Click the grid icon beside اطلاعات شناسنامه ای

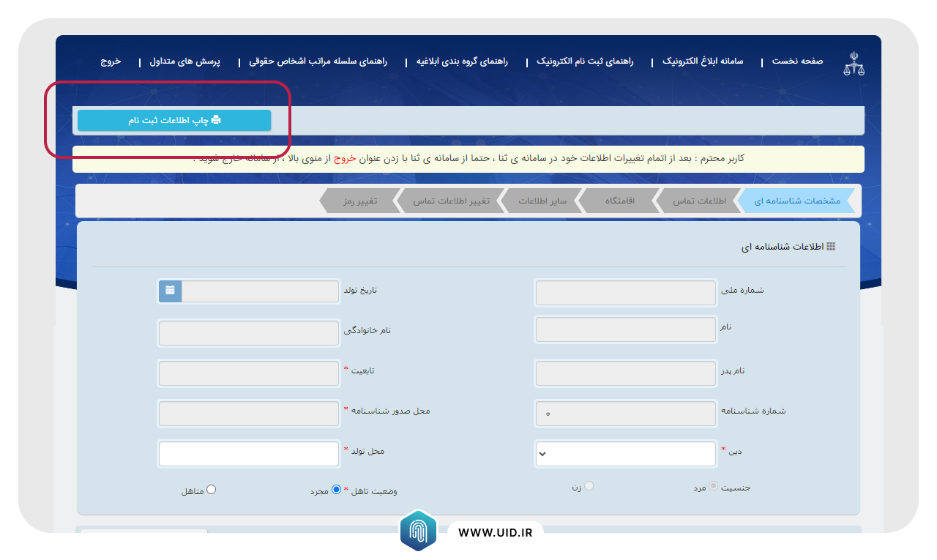831,246
